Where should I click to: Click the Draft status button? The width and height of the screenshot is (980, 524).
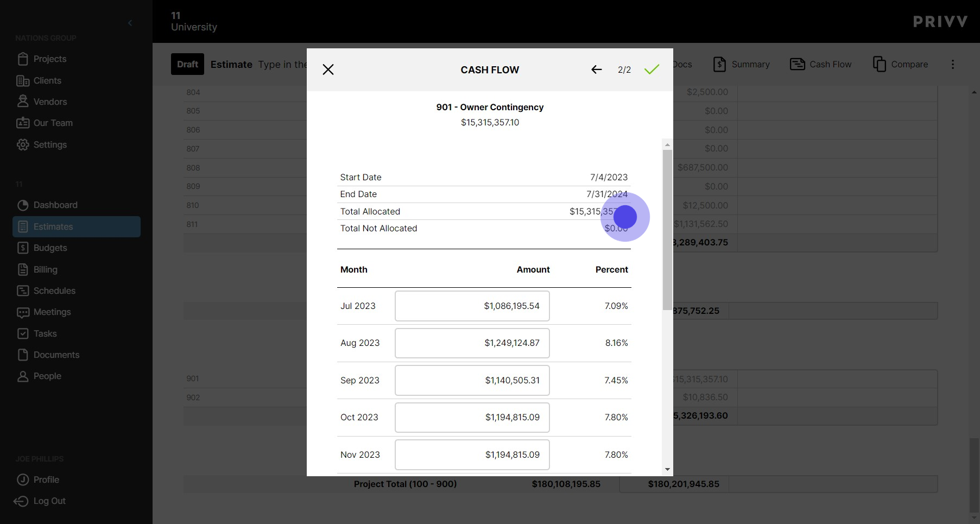187,64
